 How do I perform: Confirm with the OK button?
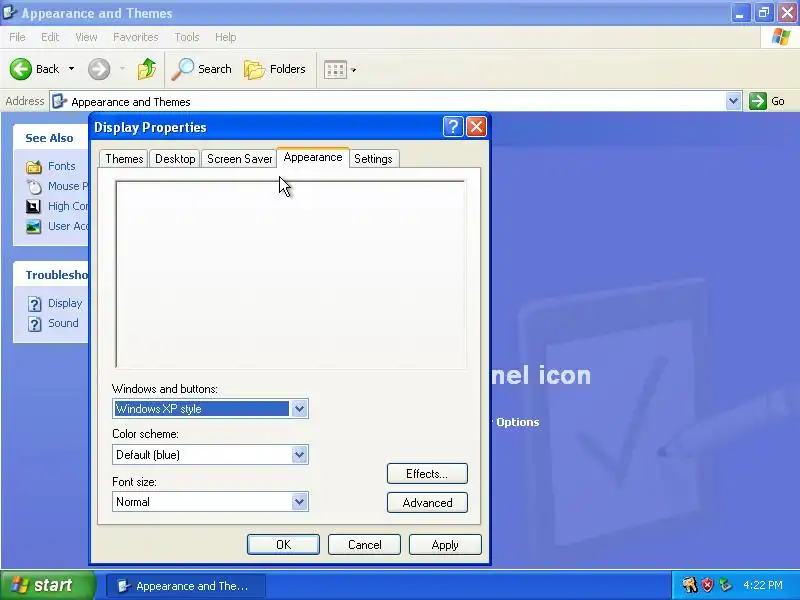283,544
